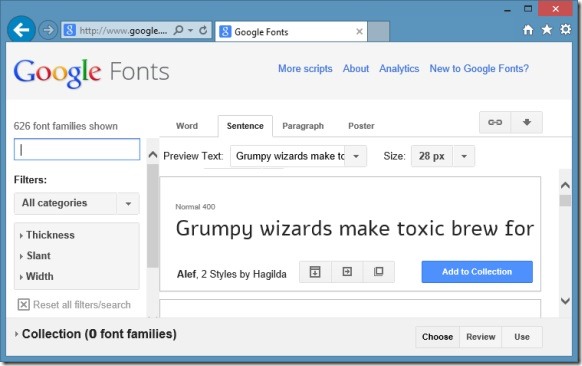Image resolution: width=582 pixels, height=366 pixels.
Task: Open address bar dropdown arrow
Action: pyautogui.click(x=190, y=30)
